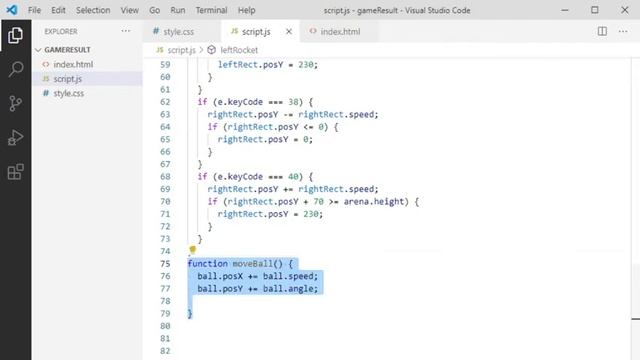Screen dimensions: 640x360
Task: Place cursor on 'function moveBall()' line
Action: [240, 264]
